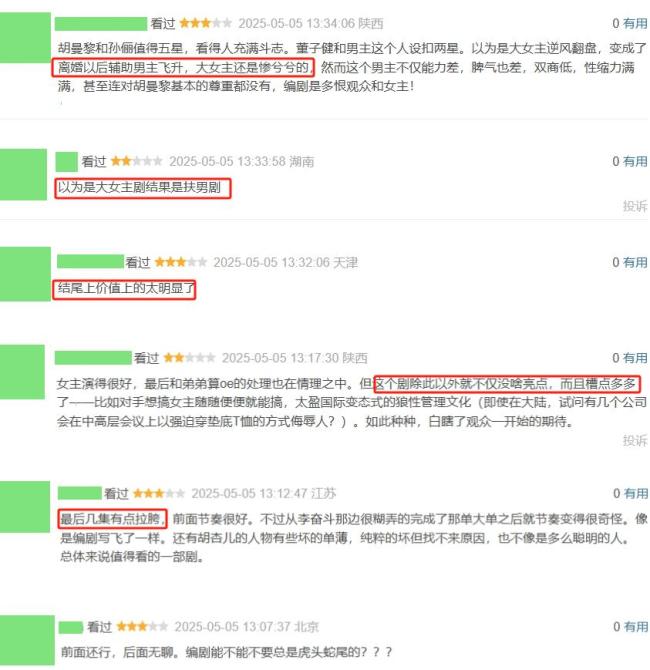Open the username on the Tianjin review

pos(90,262)
